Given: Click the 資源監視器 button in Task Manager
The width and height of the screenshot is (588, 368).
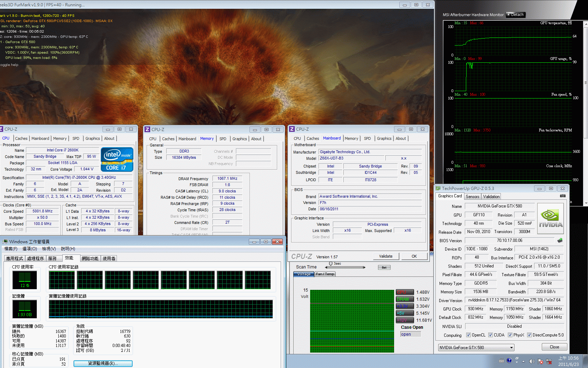Looking at the screenshot, I should [103, 363].
